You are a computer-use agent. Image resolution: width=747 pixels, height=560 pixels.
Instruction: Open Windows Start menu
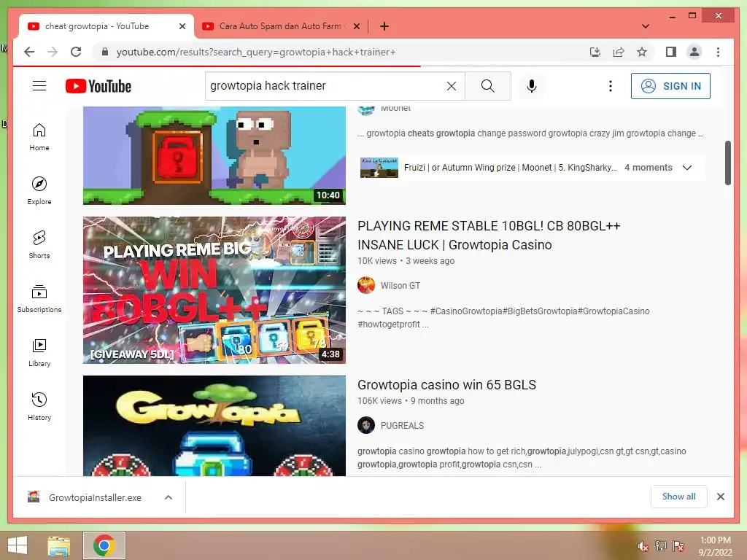[x=18, y=545]
